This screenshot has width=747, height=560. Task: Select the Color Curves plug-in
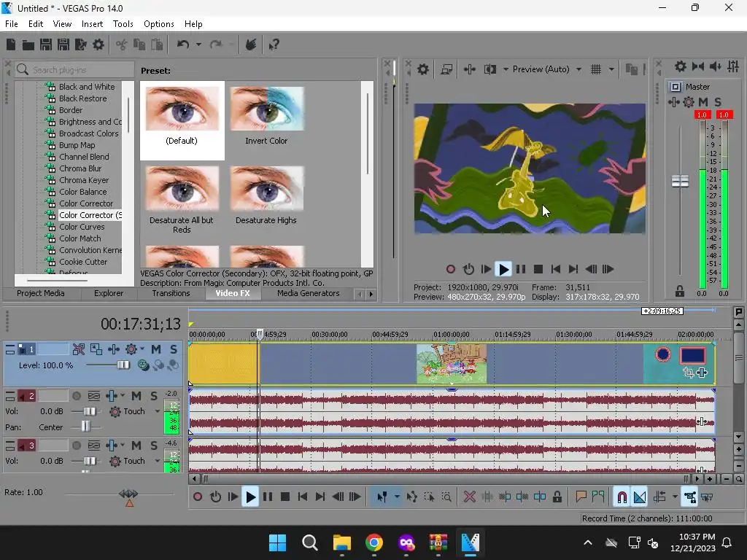point(82,227)
